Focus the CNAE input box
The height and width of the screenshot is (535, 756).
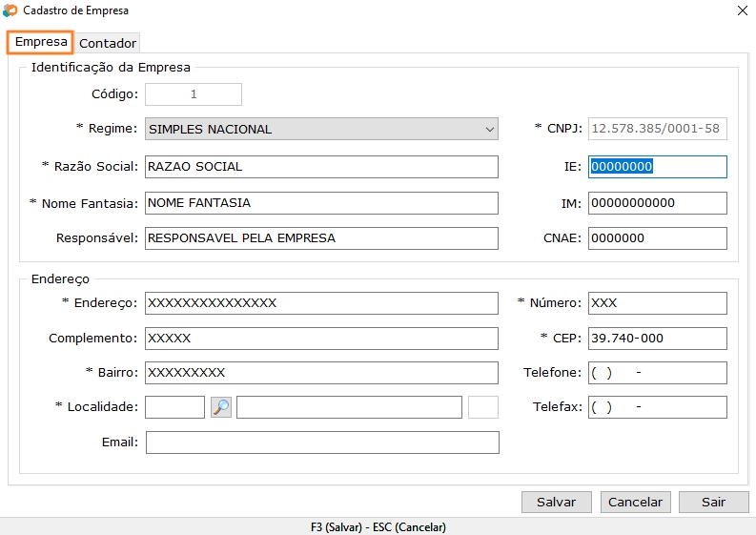click(x=658, y=238)
